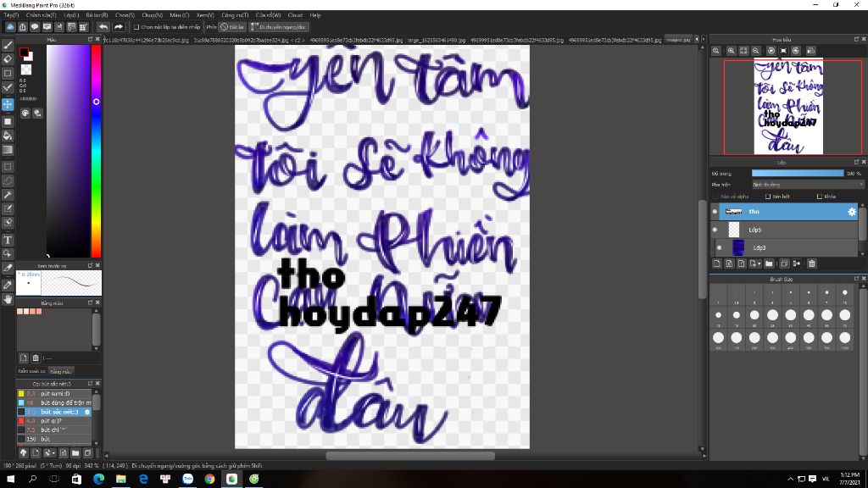This screenshot has height=488, width=868.
Task: Click the Di chuyển ngang/dọc button
Action: click(x=278, y=26)
